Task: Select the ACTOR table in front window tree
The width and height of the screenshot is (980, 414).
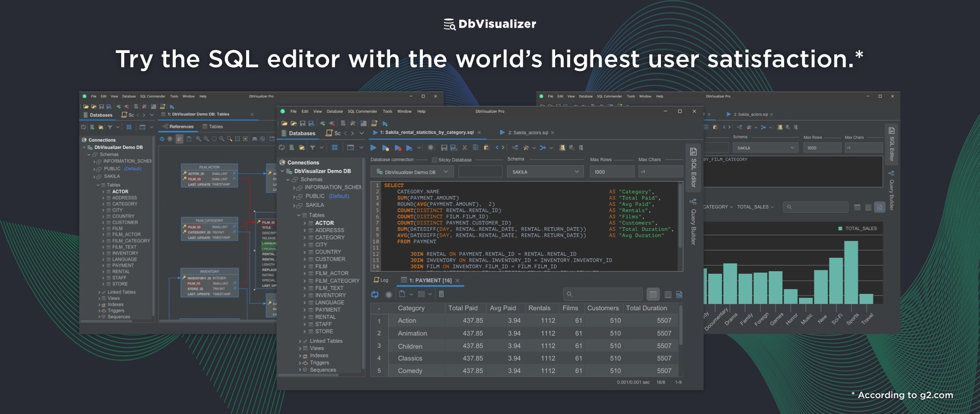Action: 324,223
